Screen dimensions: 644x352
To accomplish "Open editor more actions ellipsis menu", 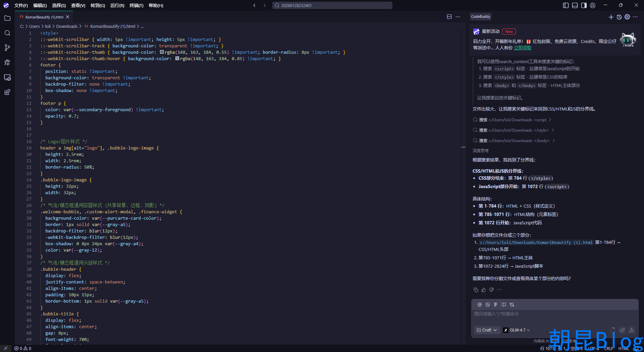I will click(x=458, y=17).
